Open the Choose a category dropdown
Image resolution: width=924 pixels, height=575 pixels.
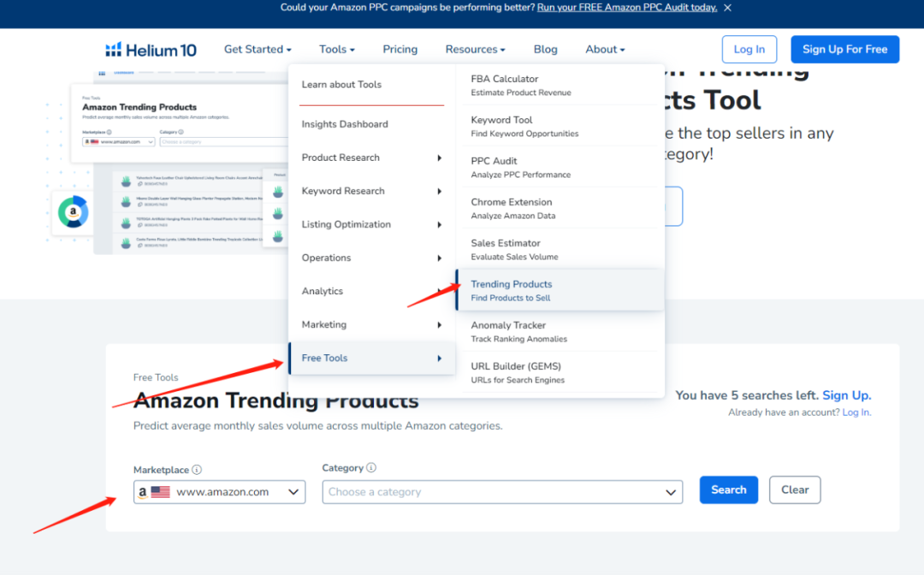(502, 492)
